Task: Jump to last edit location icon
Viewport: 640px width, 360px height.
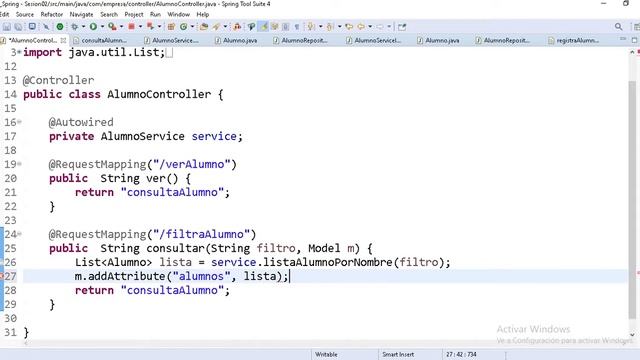Action: (x=349, y=27)
